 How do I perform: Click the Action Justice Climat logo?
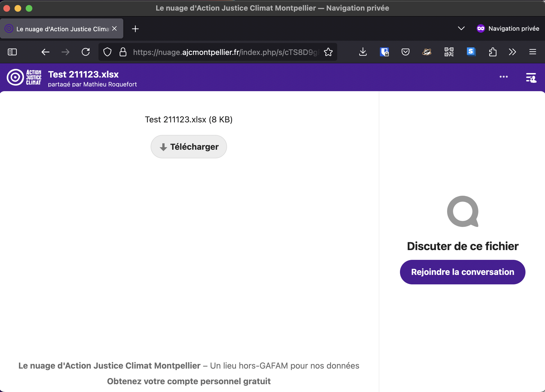[x=24, y=77]
